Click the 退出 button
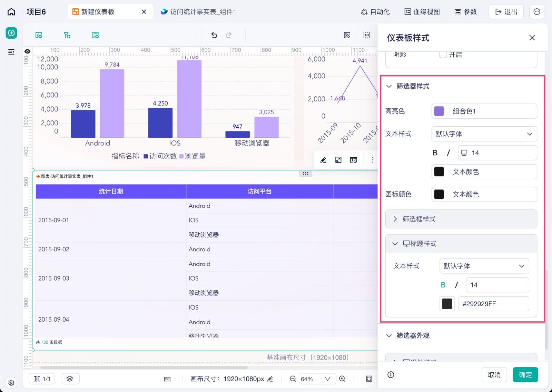The width and height of the screenshot is (552, 392). [506, 12]
